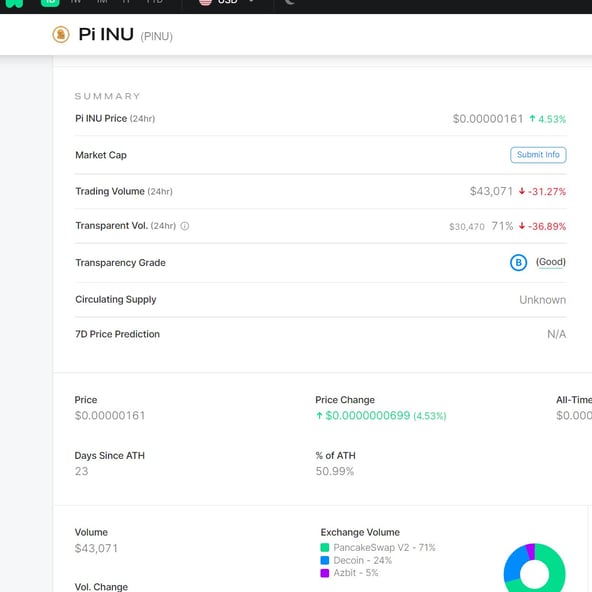
Task: Click the Exchange Volume heading
Action: (360, 532)
